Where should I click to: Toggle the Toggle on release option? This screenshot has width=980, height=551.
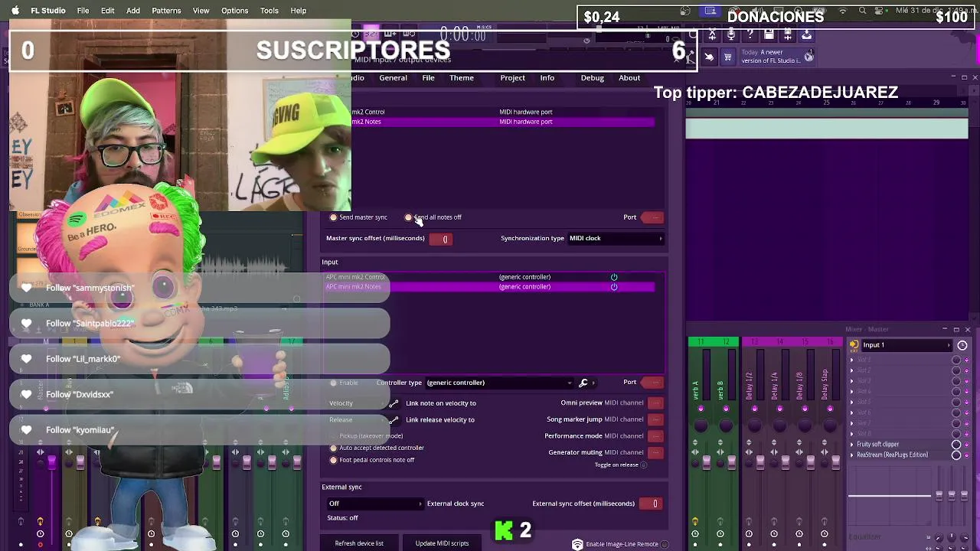(x=643, y=465)
